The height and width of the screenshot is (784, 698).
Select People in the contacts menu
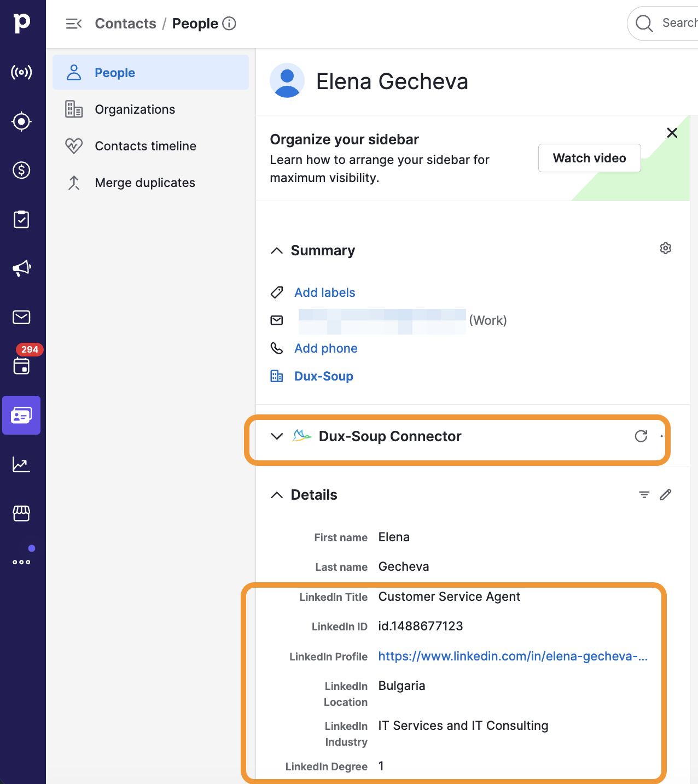coord(150,72)
